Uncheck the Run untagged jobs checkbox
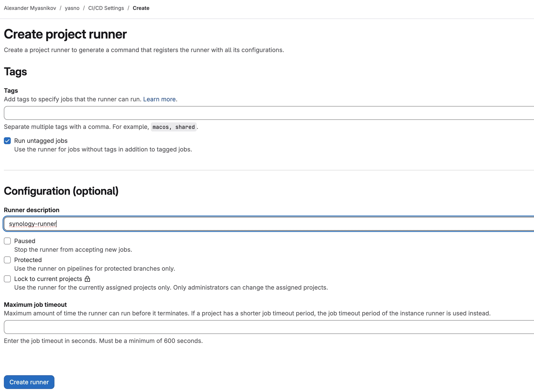Viewport: 534px width, 392px height. click(x=7, y=141)
